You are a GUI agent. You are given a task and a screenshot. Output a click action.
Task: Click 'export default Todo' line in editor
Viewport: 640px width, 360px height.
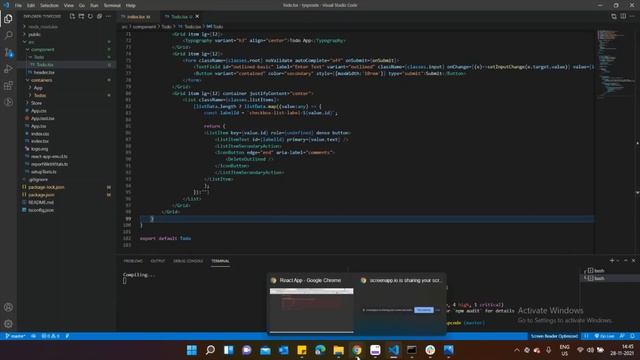click(x=165, y=238)
